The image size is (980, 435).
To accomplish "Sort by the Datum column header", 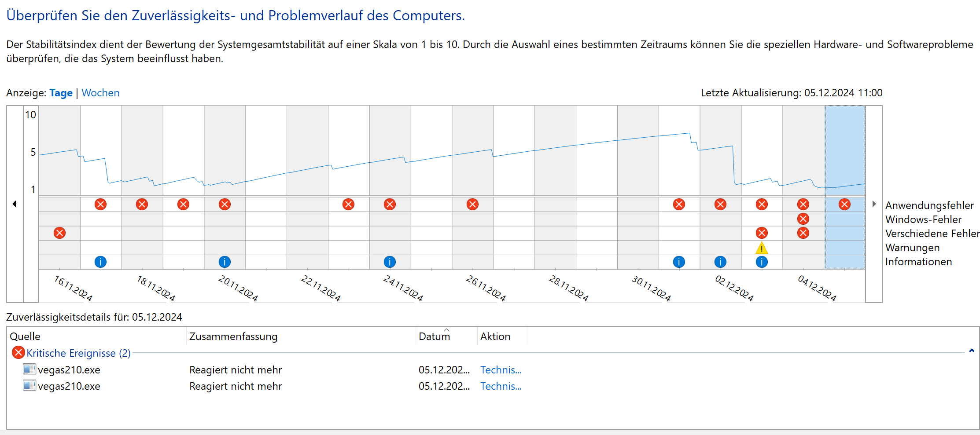I will pos(447,336).
